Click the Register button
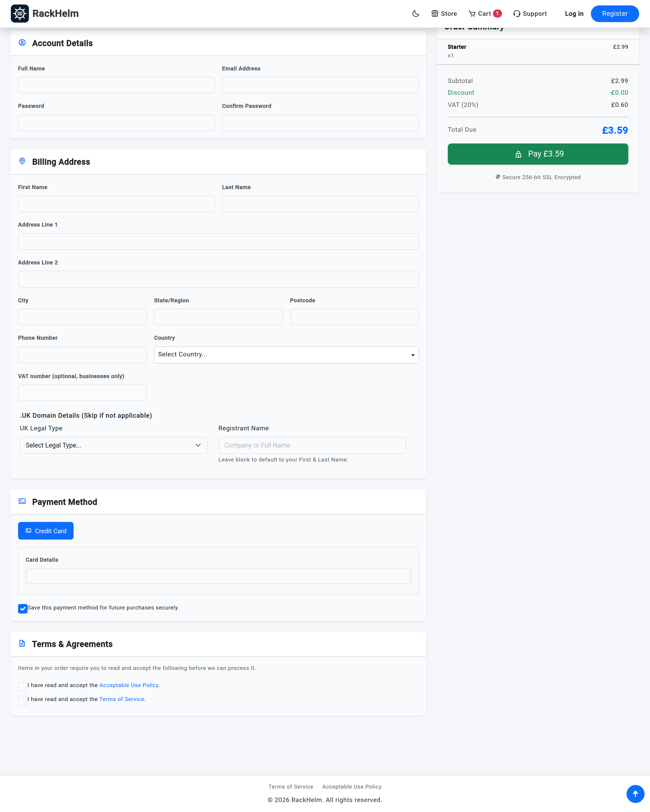The width and height of the screenshot is (650, 812). pyautogui.click(x=615, y=14)
